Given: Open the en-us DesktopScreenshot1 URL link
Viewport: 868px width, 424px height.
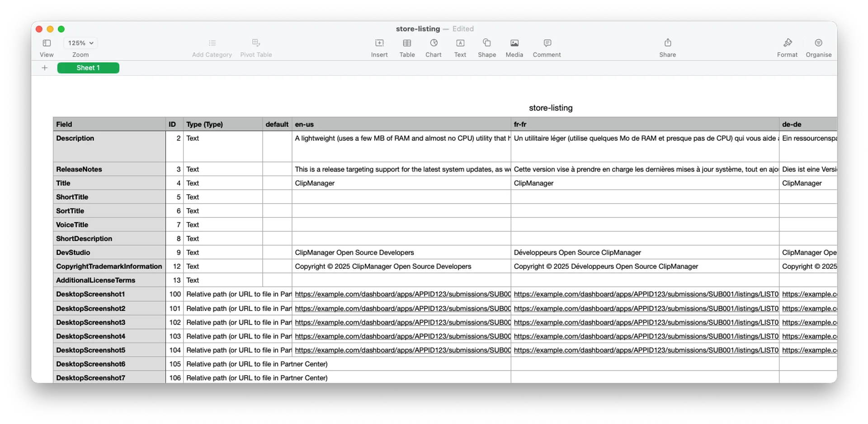Looking at the screenshot, I should [402, 294].
